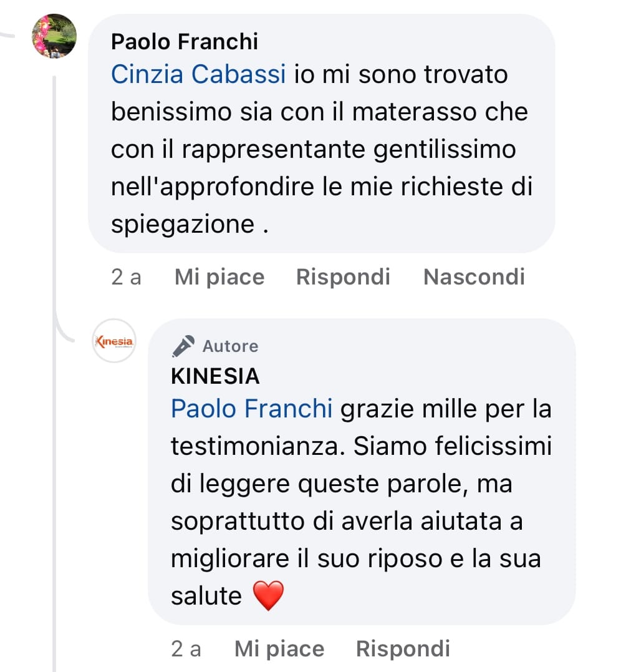Open the Cinzia Cabassi mention link

point(198,75)
